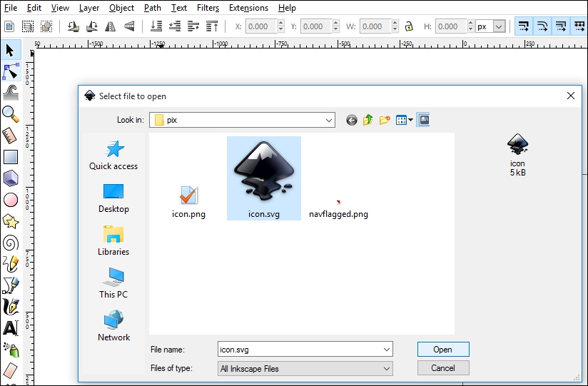Screen dimensions: 588x386
Task: Select the Zoom magnifier tool
Action: [x=11, y=114]
